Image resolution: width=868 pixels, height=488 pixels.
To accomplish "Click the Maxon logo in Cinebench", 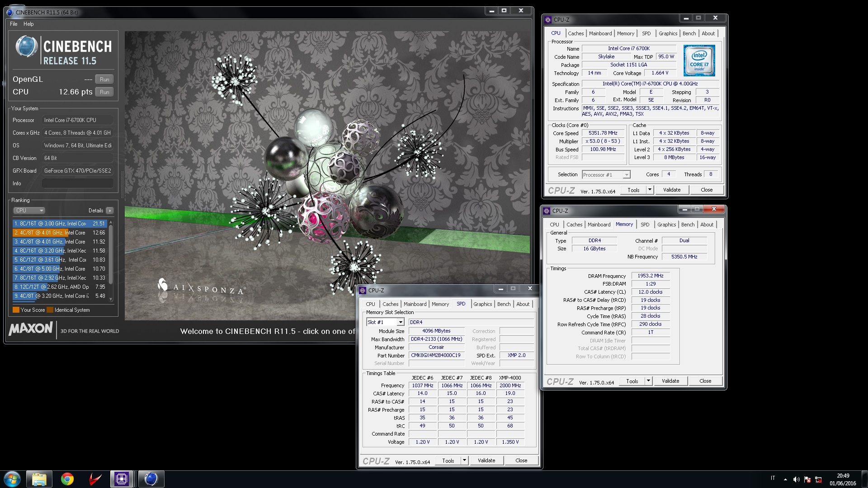I will (31, 328).
